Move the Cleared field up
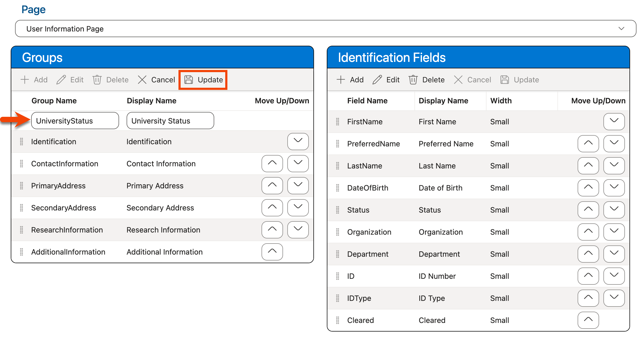Screen dimensions: 644x338 (x=588, y=320)
